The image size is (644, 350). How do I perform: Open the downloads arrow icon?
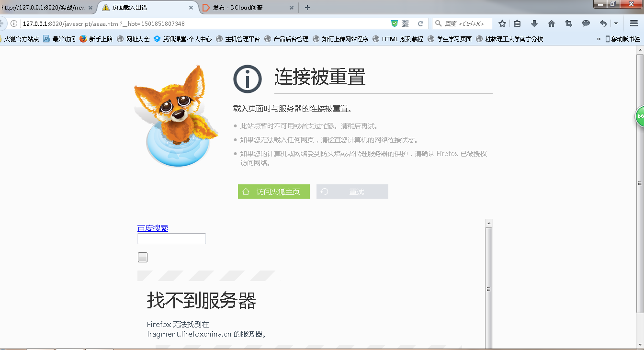(534, 23)
